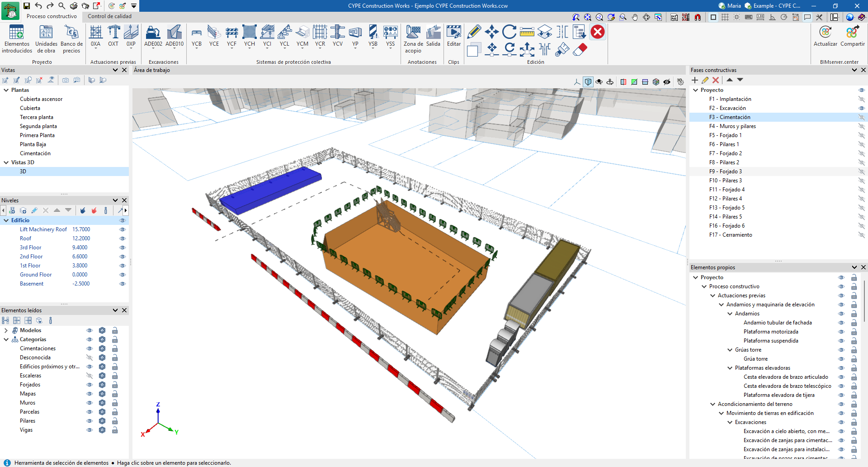Insert a Zona de acopio annotation

pyautogui.click(x=413, y=39)
